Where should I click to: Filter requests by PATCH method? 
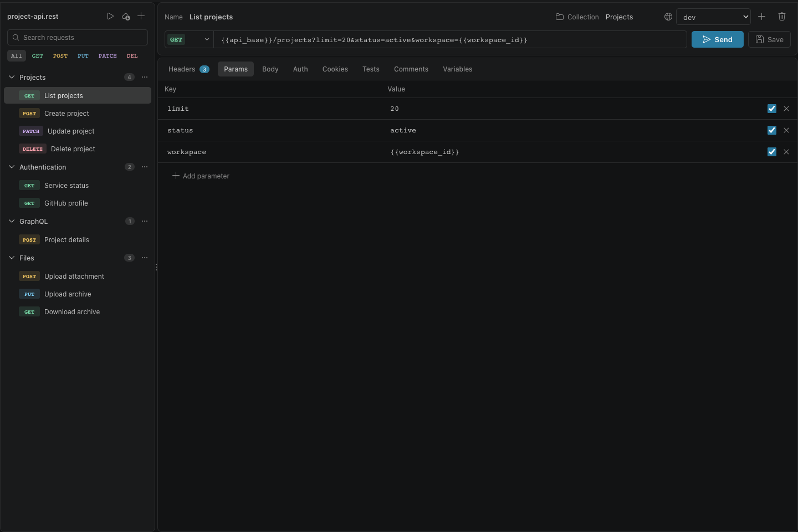coord(108,56)
